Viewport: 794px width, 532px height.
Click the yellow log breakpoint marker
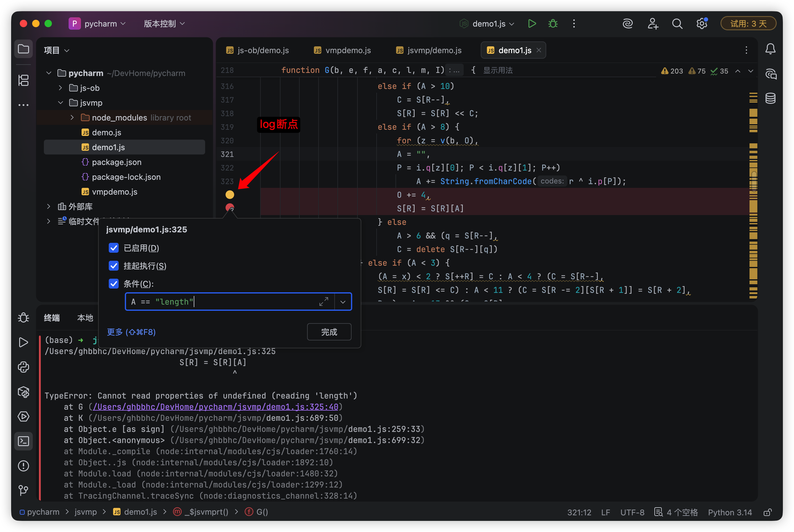pyautogui.click(x=230, y=194)
